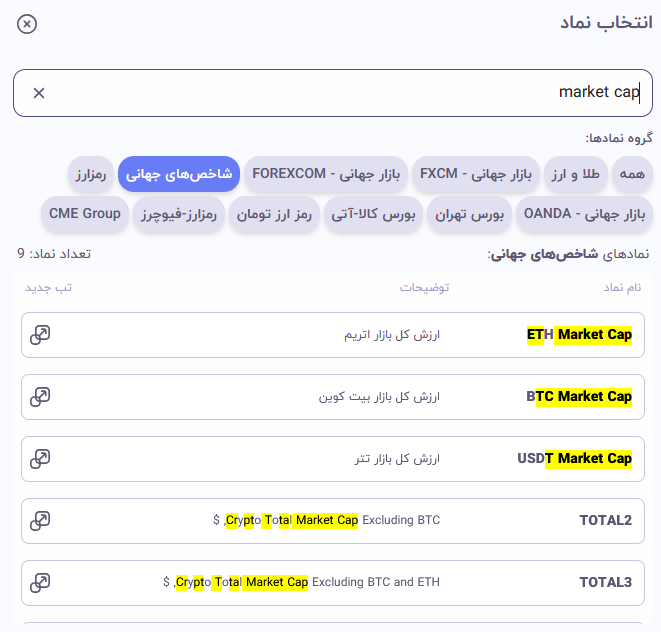Open TOTAL3 in a new tab
Screen dimensions: 661x632
point(40,583)
